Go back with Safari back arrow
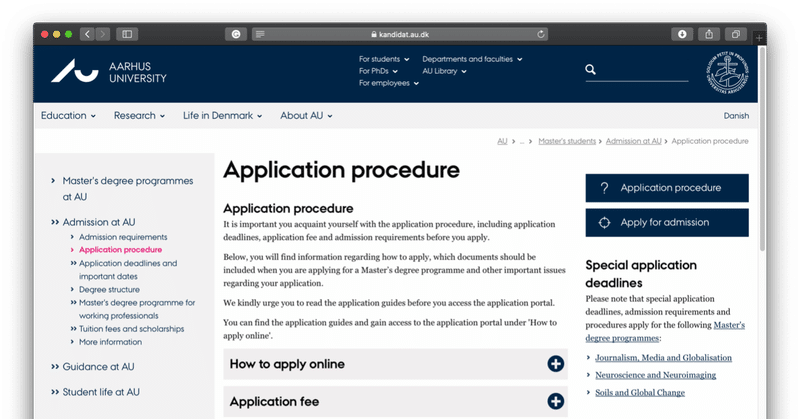 tap(87, 34)
